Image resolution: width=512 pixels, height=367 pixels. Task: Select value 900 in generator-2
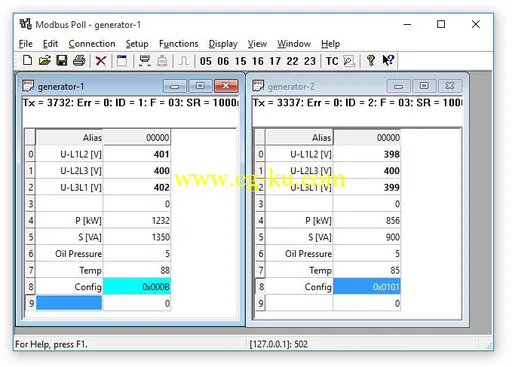coord(367,237)
